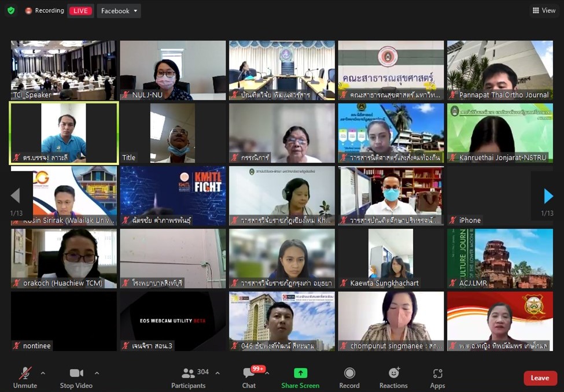Click the 99+ unread chat badge
The width and height of the screenshot is (564, 392).
[x=258, y=369]
